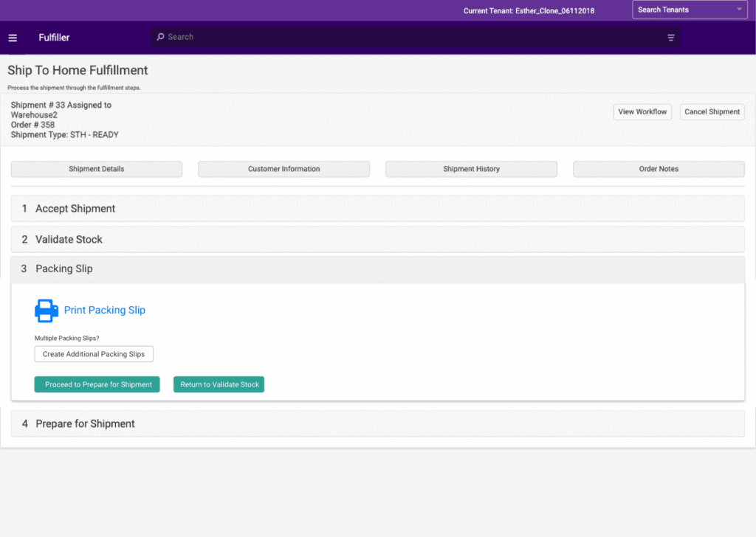Select the 'Order # 358' text

[32, 125]
